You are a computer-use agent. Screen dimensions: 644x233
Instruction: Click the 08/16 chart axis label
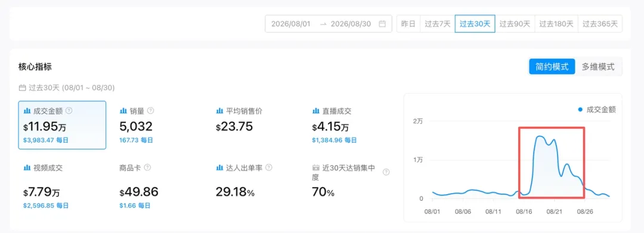point(524,212)
